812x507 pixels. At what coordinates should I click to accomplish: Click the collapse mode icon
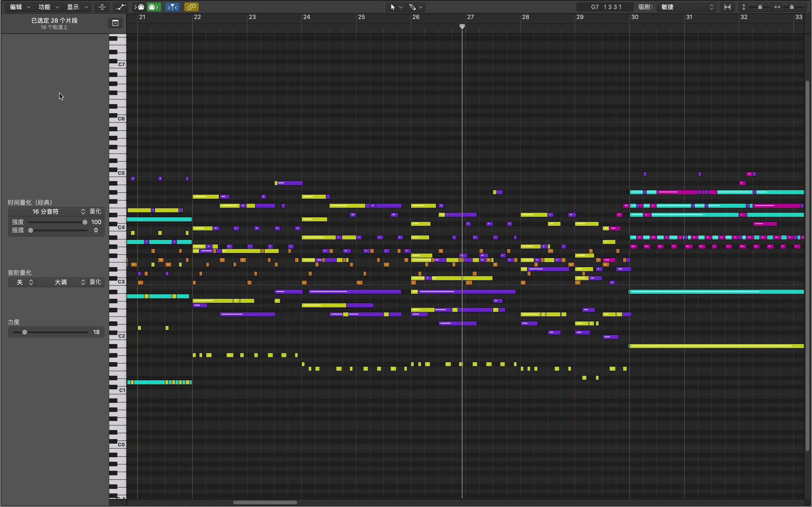tap(102, 7)
